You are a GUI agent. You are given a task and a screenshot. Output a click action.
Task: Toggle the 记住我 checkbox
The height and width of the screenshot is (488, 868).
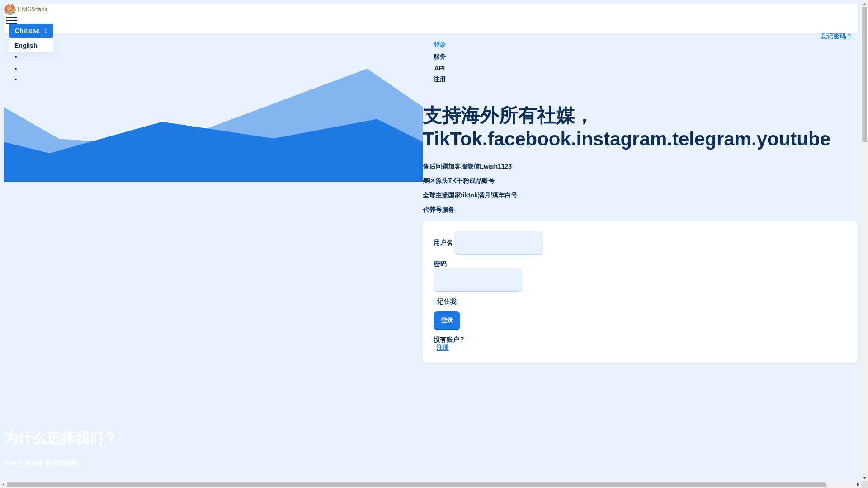(x=435, y=302)
